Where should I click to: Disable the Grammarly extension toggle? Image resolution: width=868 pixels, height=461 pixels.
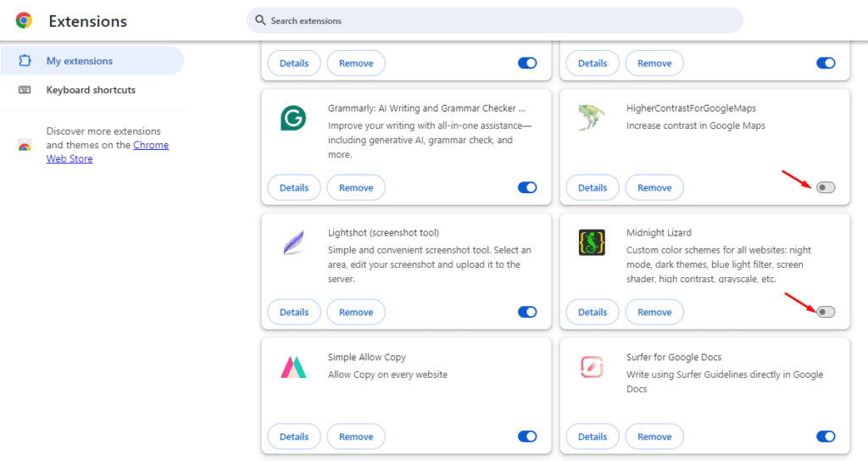pos(527,187)
